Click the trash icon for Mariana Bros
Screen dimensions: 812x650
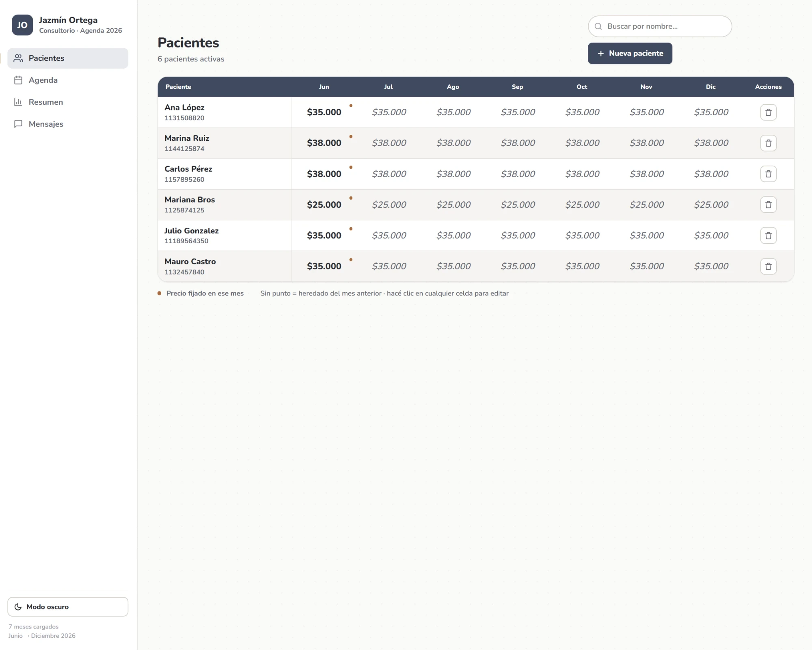pyautogui.click(x=768, y=205)
